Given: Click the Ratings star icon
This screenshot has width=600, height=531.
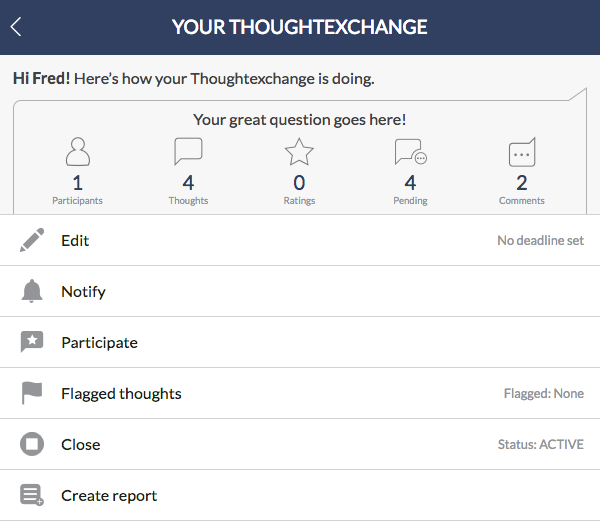Looking at the screenshot, I should click(299, 151).
